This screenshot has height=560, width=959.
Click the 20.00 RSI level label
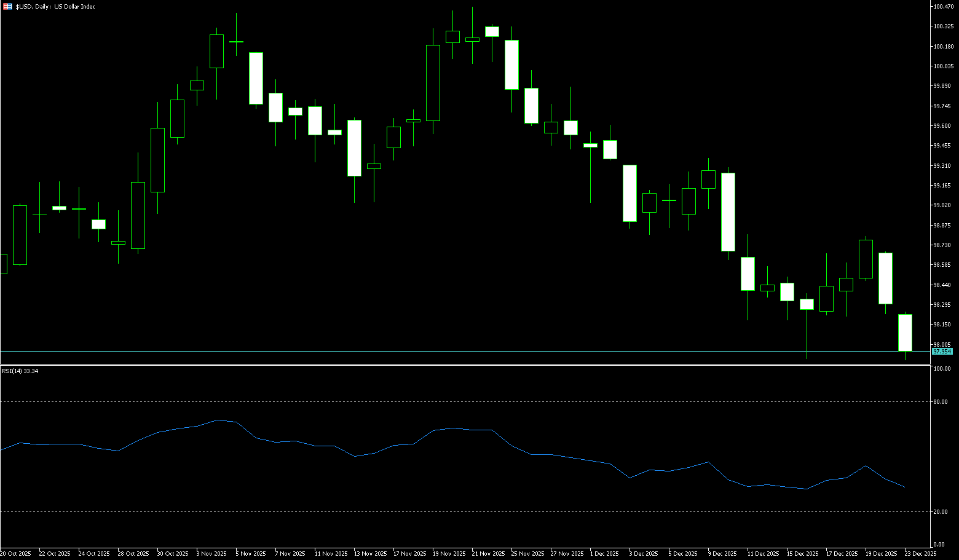(x=940, y=512)
